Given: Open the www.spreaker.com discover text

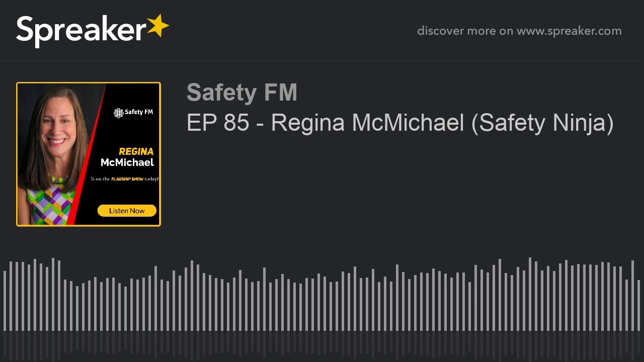Looking at the screenshot, I should 519,31.
